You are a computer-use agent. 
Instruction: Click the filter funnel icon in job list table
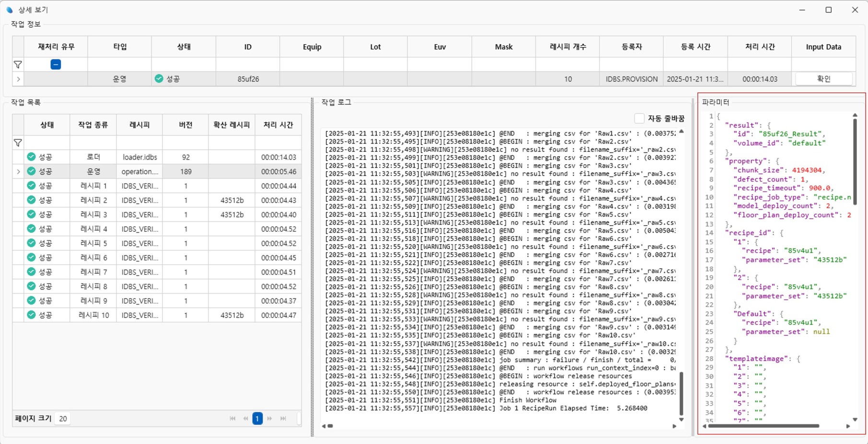coord(18,143)
